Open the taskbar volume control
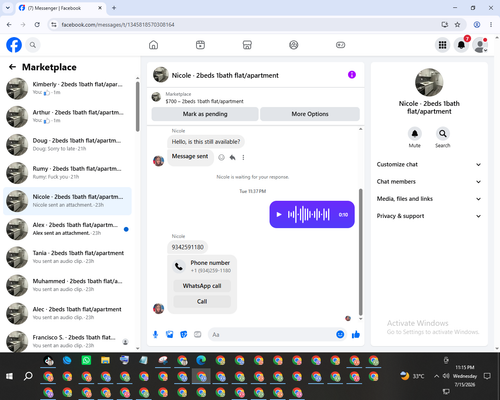This screenshot has height=400, width=500. tap(446, 376)
